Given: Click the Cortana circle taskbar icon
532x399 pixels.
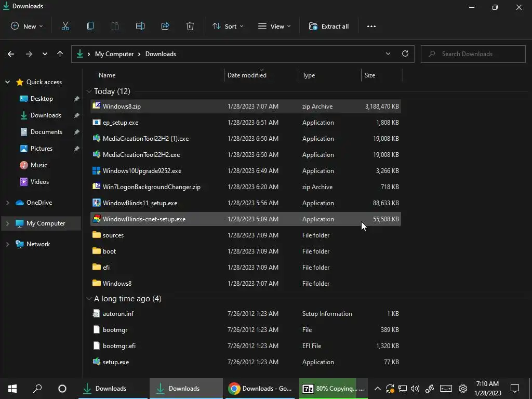Looking at the screenshot, I should 62,389.
